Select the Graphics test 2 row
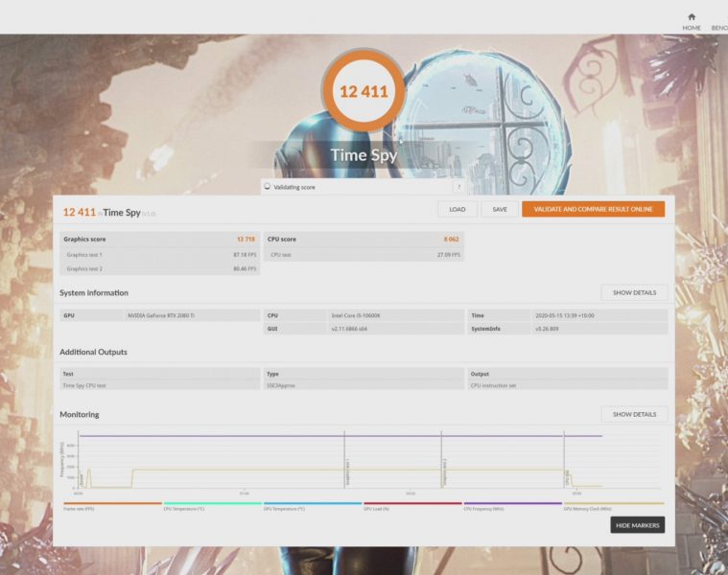Image resolution: width=728 pixels, height=575 pixels. coord(160,268)
